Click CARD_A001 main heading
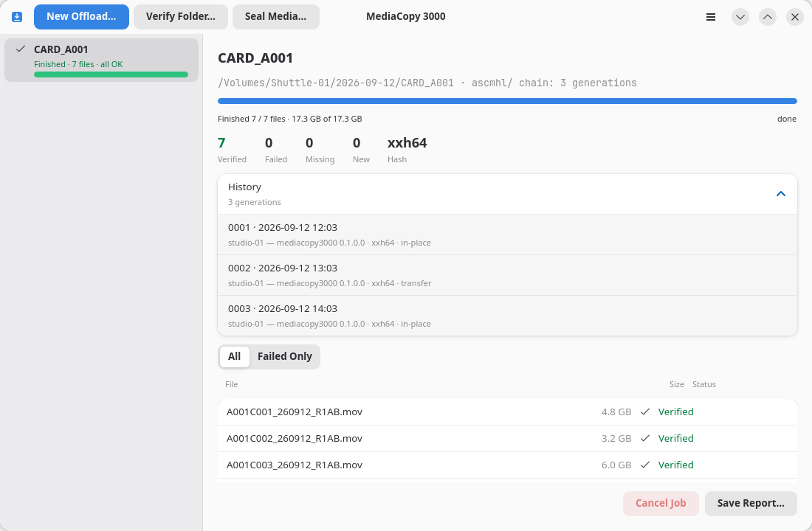 255,58
